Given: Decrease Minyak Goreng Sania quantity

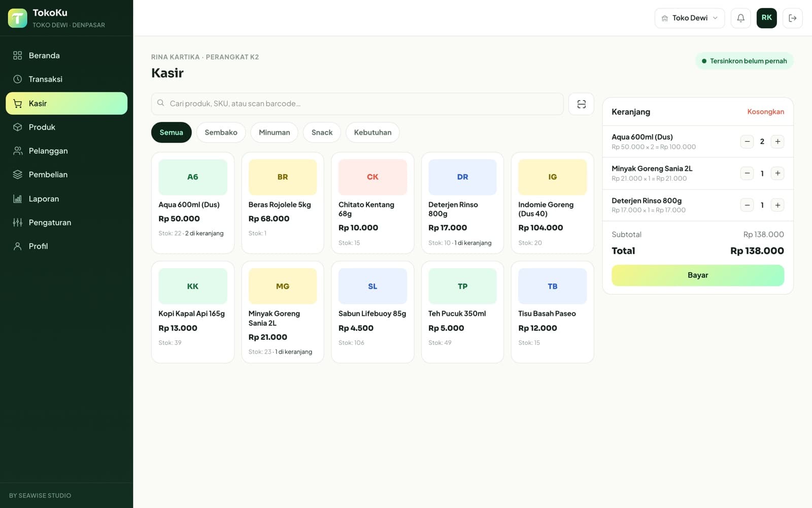Looking at the screenshot, I should 747,173.
